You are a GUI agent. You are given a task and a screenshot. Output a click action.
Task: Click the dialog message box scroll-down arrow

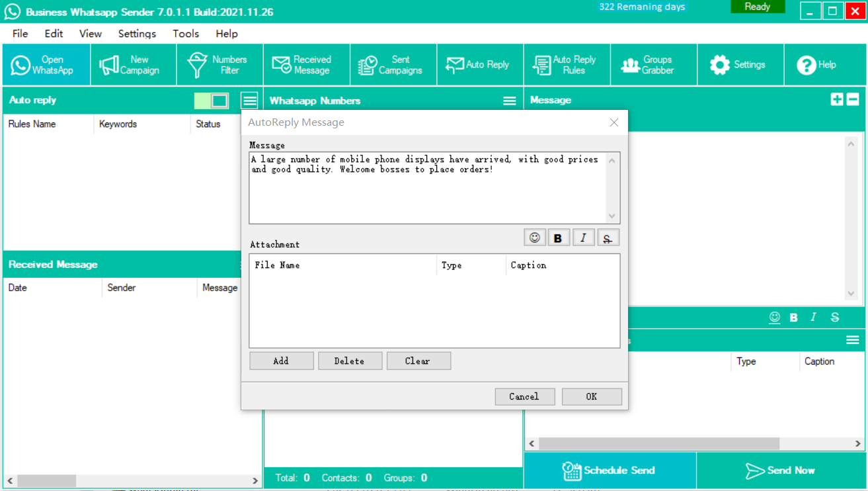pos(612,216)
